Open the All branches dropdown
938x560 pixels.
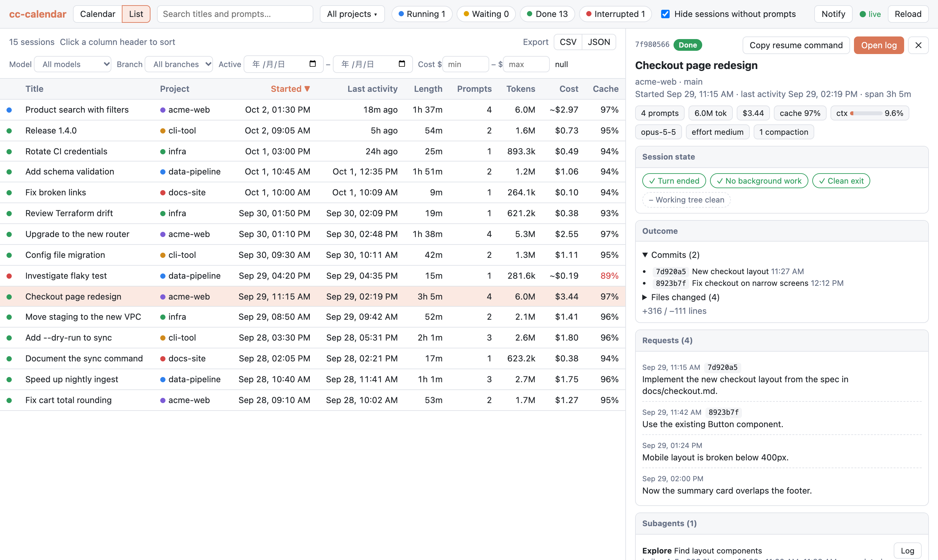click(179, 64)
